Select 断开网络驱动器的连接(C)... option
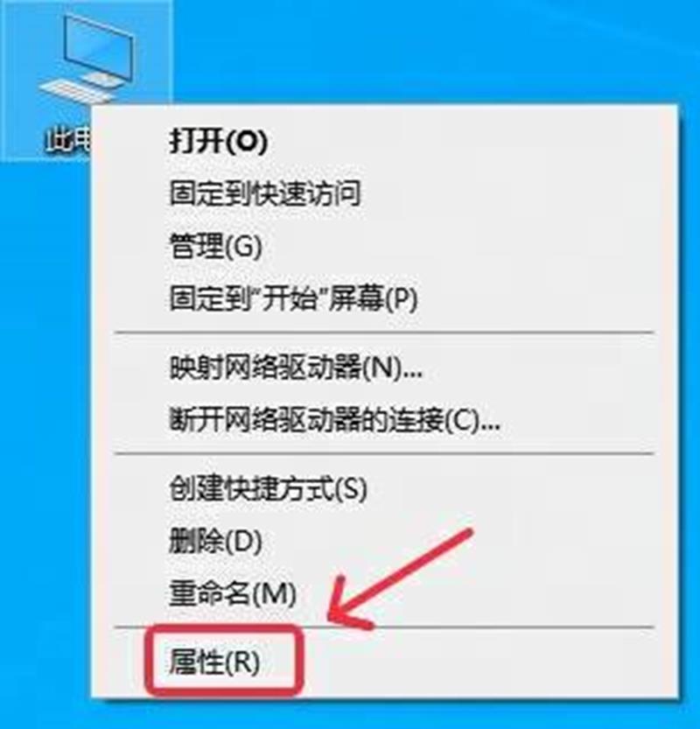The width and height of the screenshot is (700, 729). pyautogui.click(x=334, y=420)
